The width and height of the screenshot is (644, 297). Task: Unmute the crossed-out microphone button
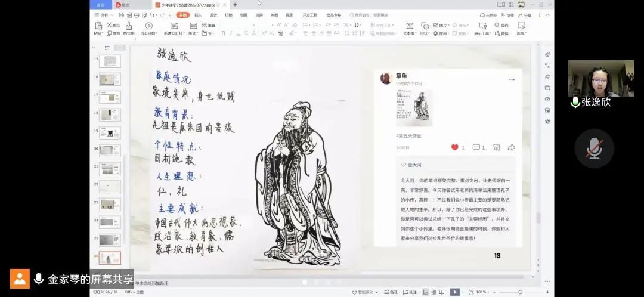tap(594, 148)
